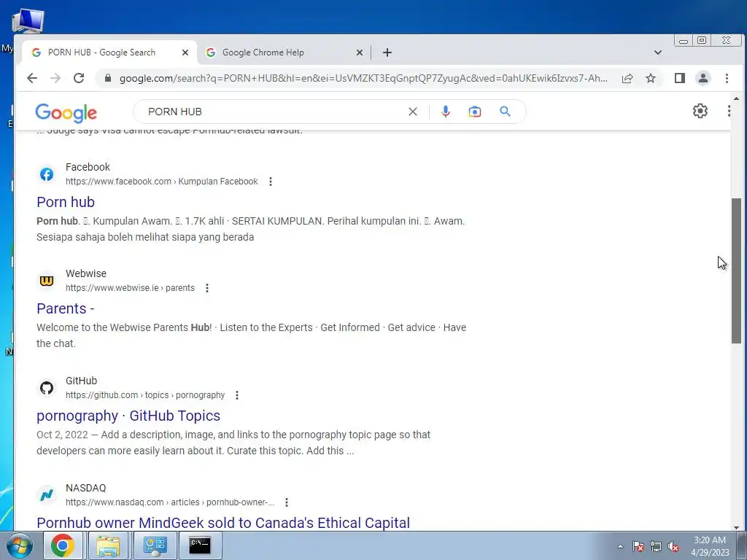Click Webwise favicon

(47, 281)
